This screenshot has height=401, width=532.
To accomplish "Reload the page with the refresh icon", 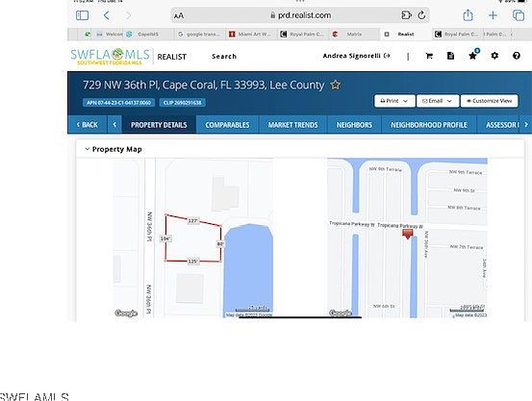I will [421, 15].
